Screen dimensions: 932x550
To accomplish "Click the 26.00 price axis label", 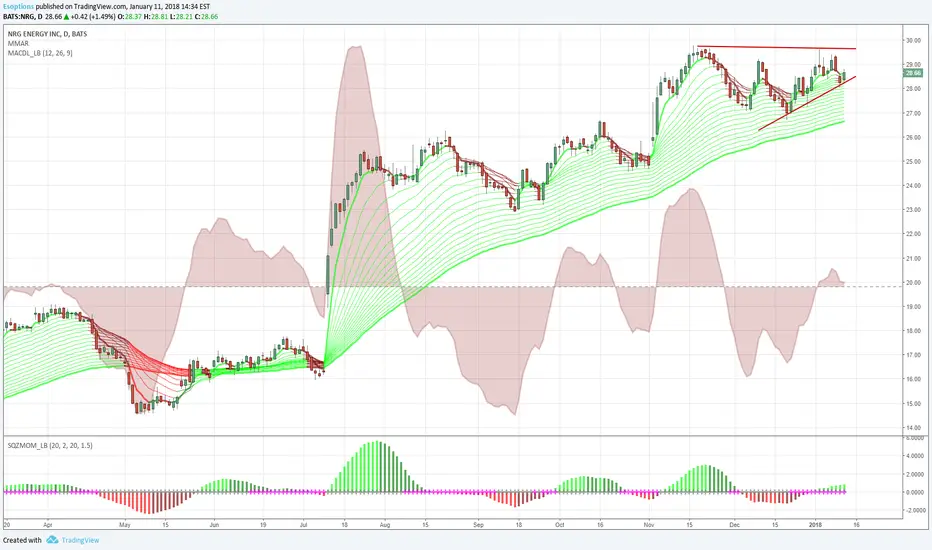I will [912, 137].
